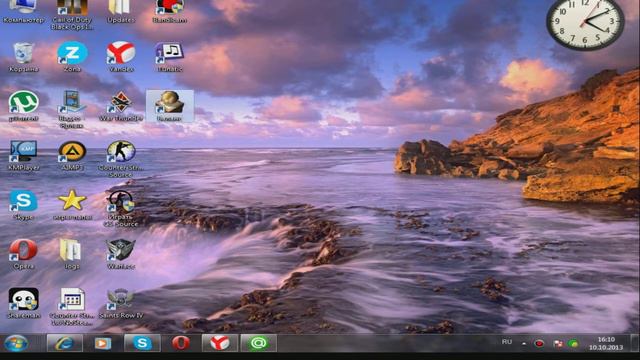
Task: Open the Windows Start menu
Action: pyautogui.click(x=16, y=343)
